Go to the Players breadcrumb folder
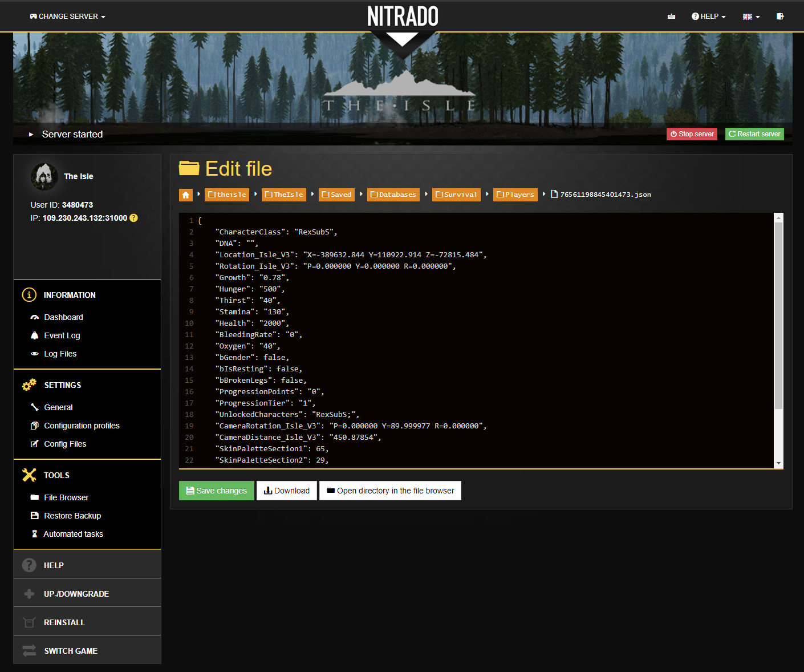 (515, 195)
